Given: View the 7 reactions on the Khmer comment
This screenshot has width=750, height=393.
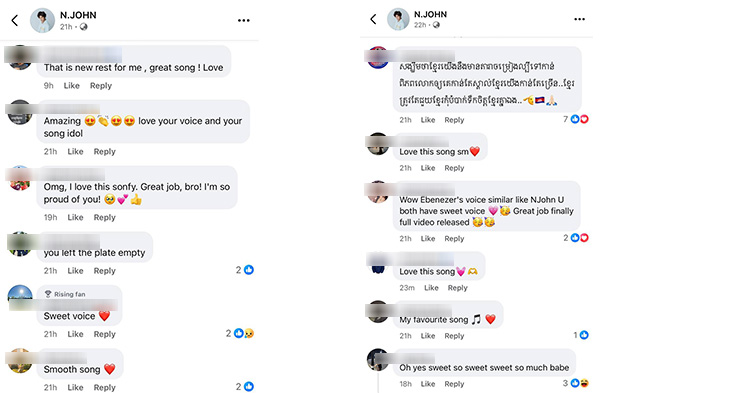Looking at the screenshot, I should coord(575,119).
